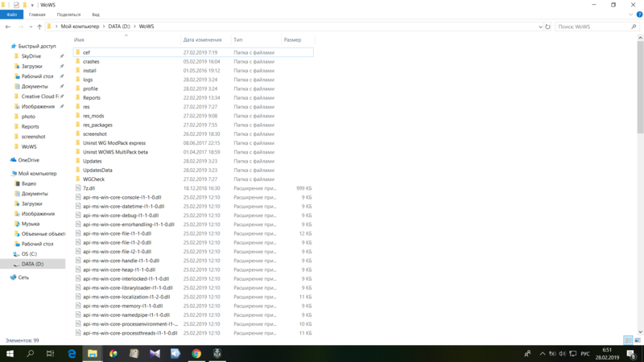Open Музыка folder in sidebar
The image size is (644, 362).
(x=31, y=224)
